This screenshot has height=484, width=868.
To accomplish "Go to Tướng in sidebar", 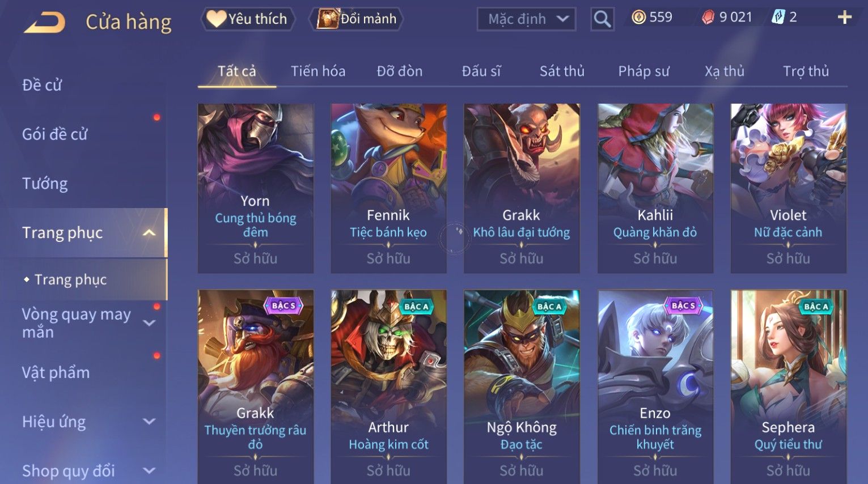I will pyautogui.click(x=45, y=184).
